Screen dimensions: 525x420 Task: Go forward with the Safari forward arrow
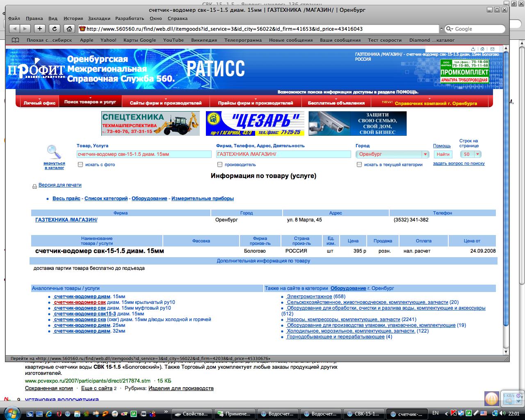(25, 29)
